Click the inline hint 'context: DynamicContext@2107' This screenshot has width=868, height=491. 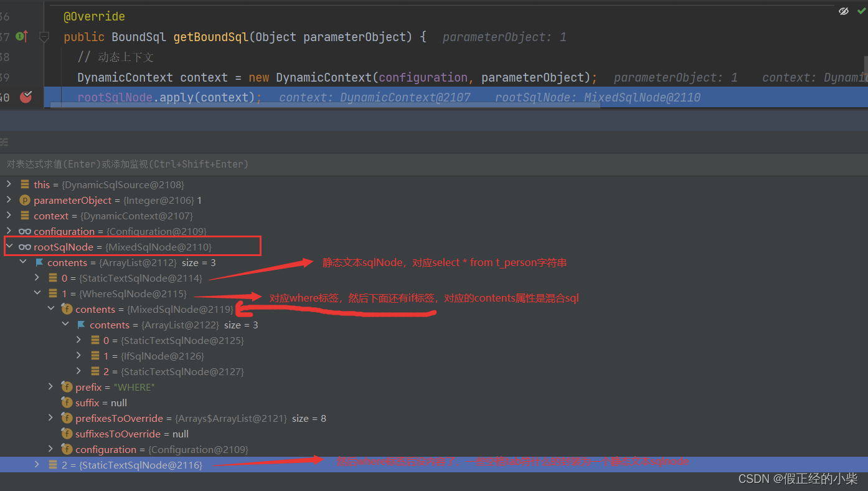pos(375,97)
